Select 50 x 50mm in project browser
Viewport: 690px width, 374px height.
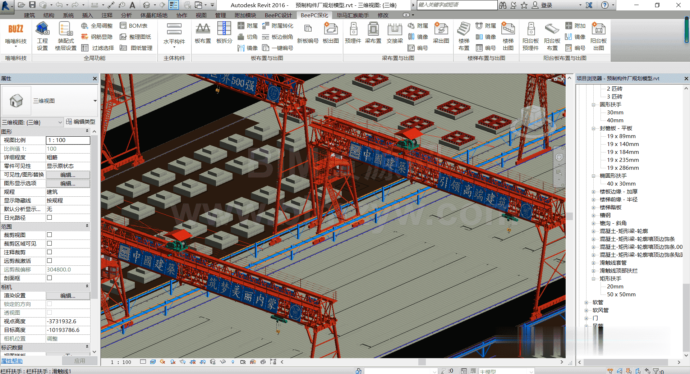click(x=621, y=294)
